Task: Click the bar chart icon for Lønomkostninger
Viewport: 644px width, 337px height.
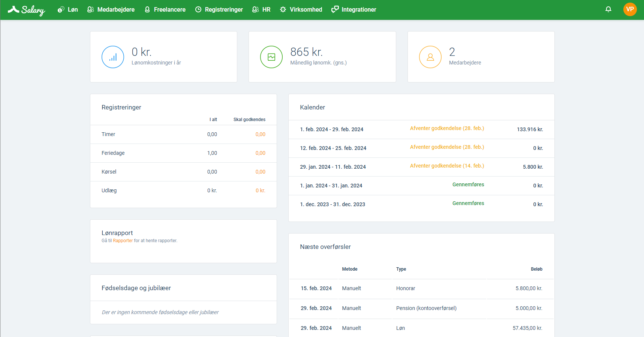Action: coord(113,57)
